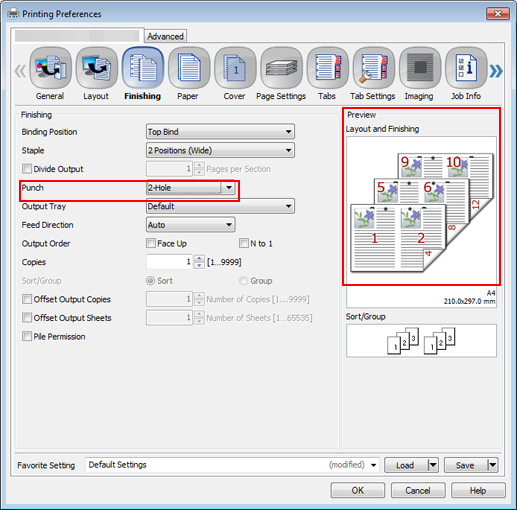Screen dimensions: 517x510
Task: Select the Sort radio button
Action: 151,281
